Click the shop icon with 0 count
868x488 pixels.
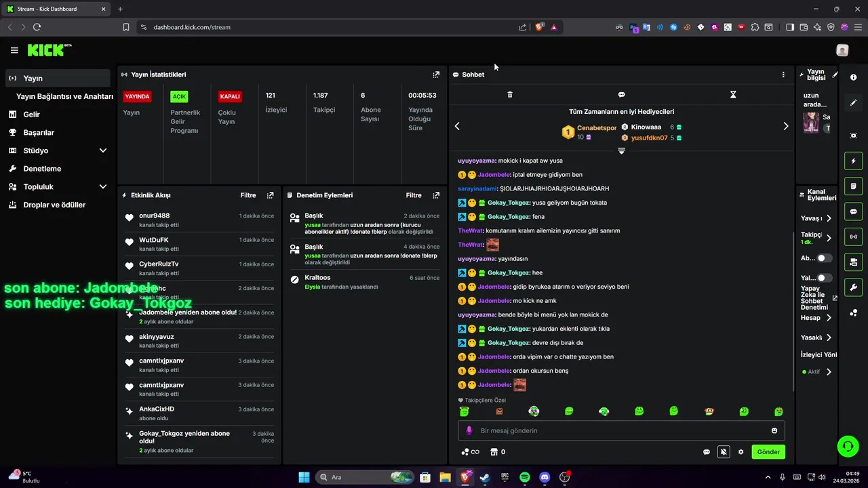tap(498, 452)
